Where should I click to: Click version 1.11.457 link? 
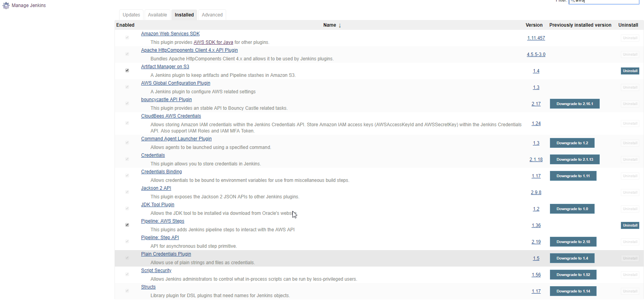(x=536, y=38)
